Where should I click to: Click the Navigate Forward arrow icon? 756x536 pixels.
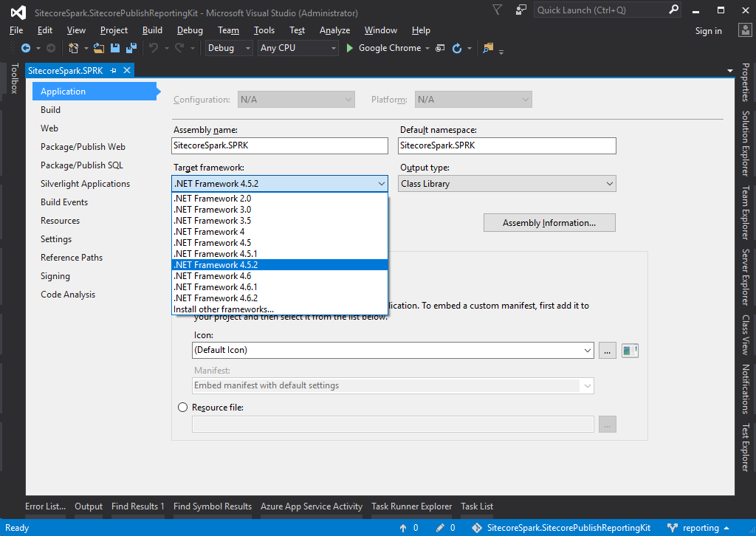[51, 48]
